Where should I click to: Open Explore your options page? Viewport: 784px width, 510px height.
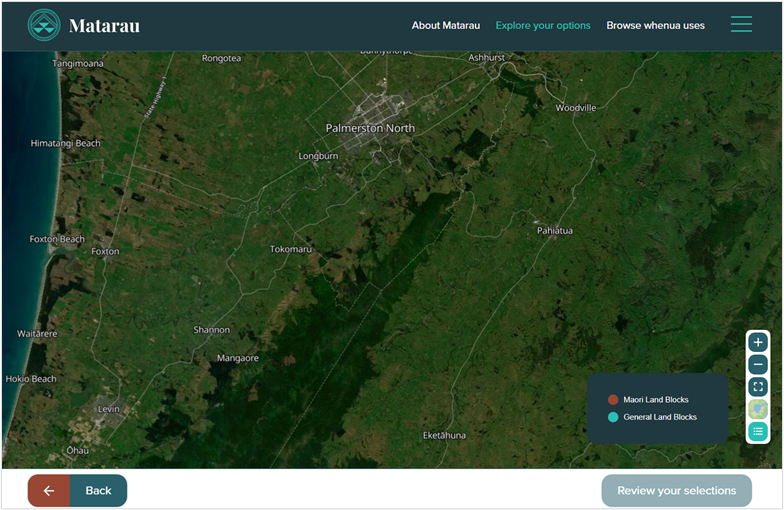pos(543,26)
